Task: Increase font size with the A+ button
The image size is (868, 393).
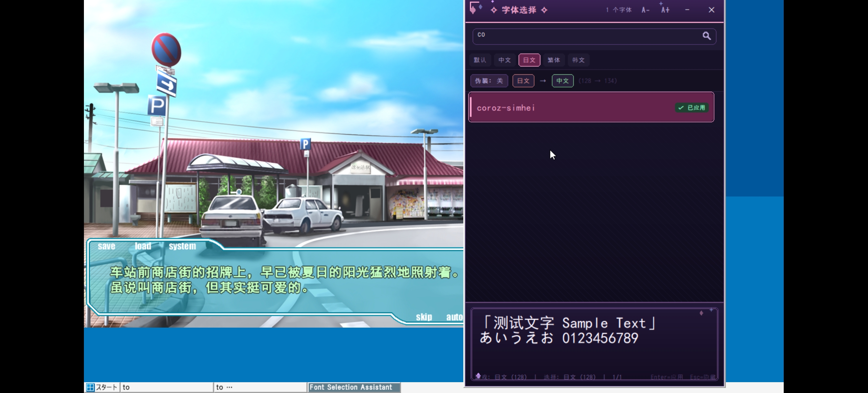Action: (x=665, y=10)
